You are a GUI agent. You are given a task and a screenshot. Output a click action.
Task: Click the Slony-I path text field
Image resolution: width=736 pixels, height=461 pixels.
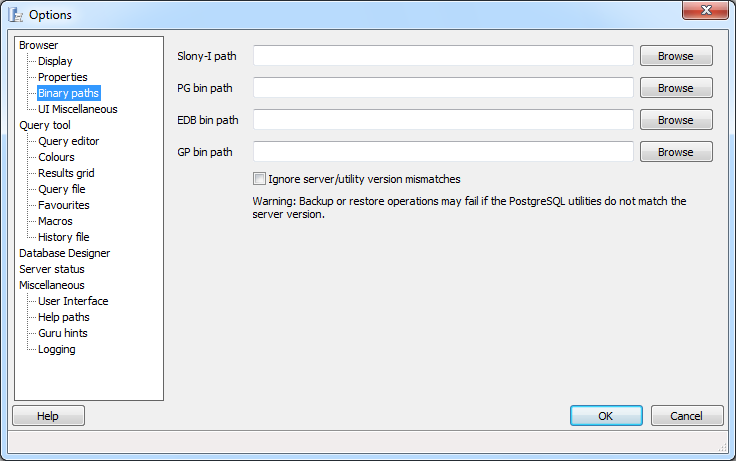(x=443, y=56)
